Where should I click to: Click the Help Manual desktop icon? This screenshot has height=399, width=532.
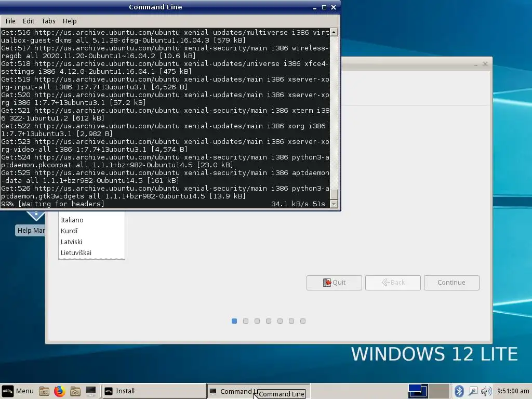pyautogui.click(x=31, y=224)
